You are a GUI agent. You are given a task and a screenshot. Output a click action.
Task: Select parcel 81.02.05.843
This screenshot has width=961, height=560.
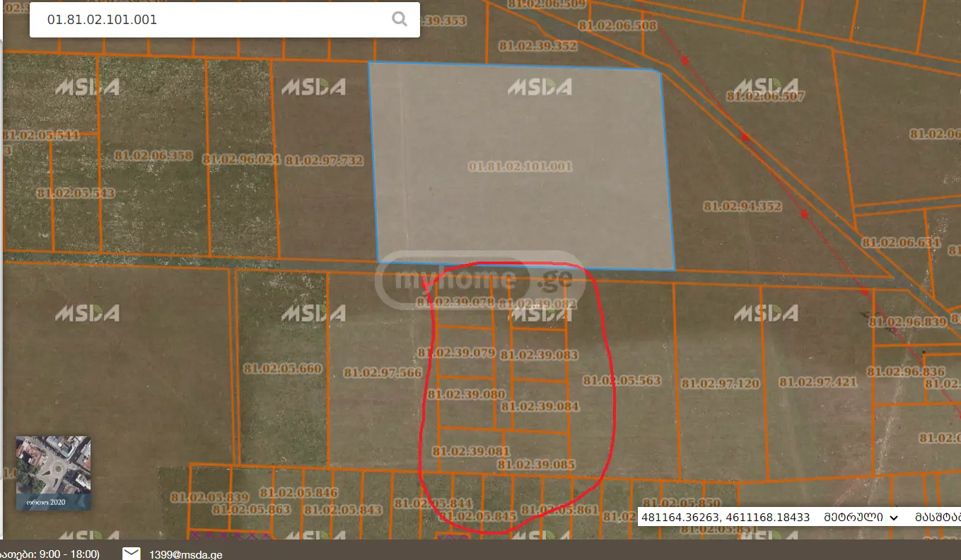coord(343,510)
